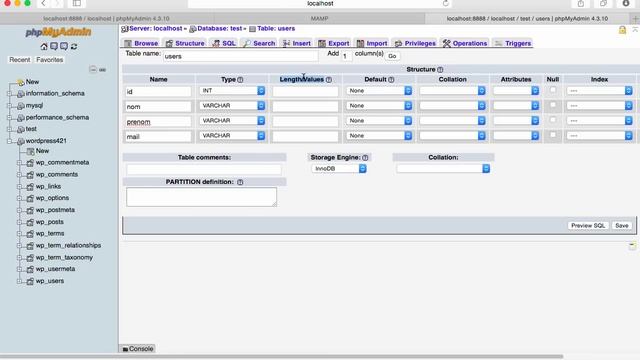Screen dimensions: 640x360
Task: Click help icon next to Length/Values header
Action: [x=329, y=80]
